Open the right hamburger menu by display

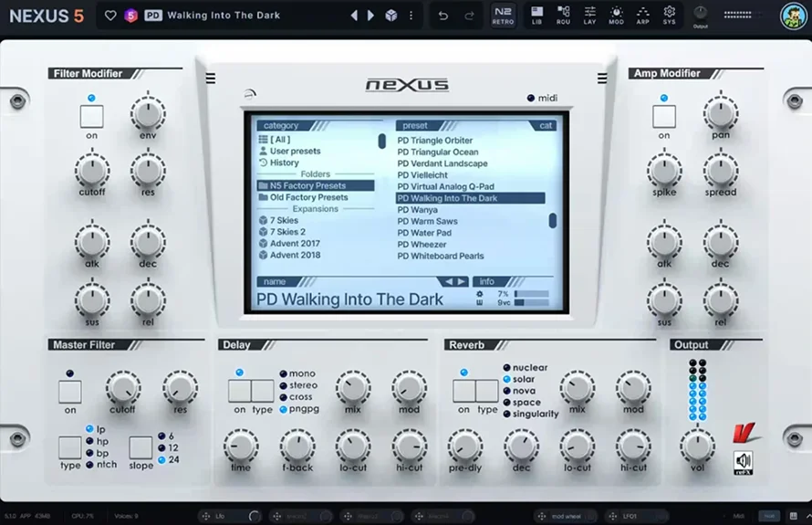(602, 79)
